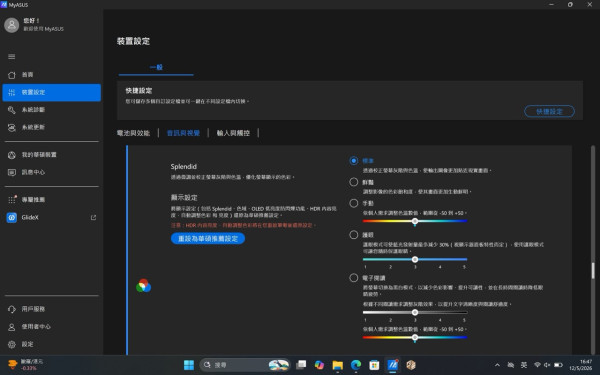
Task: Click the 電子閱讀 grayscale level slider
Action: point(415,313)
